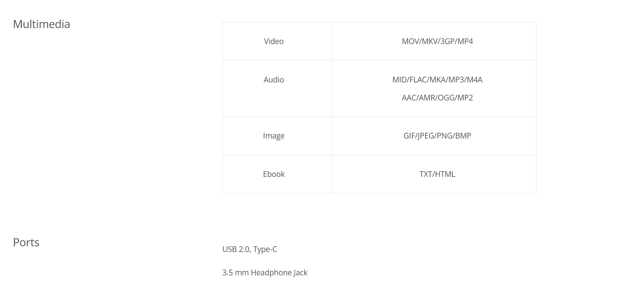Click the word Headphone in the ports list

tap(271, 273)
